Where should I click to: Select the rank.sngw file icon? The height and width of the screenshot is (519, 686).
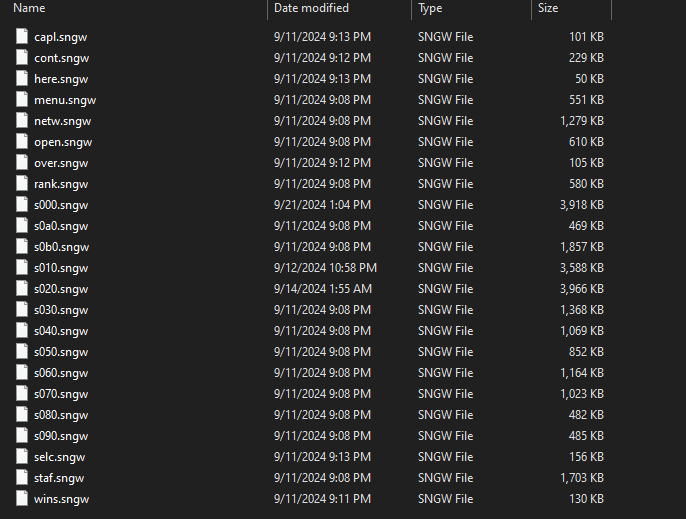click(x=23, y=184)
